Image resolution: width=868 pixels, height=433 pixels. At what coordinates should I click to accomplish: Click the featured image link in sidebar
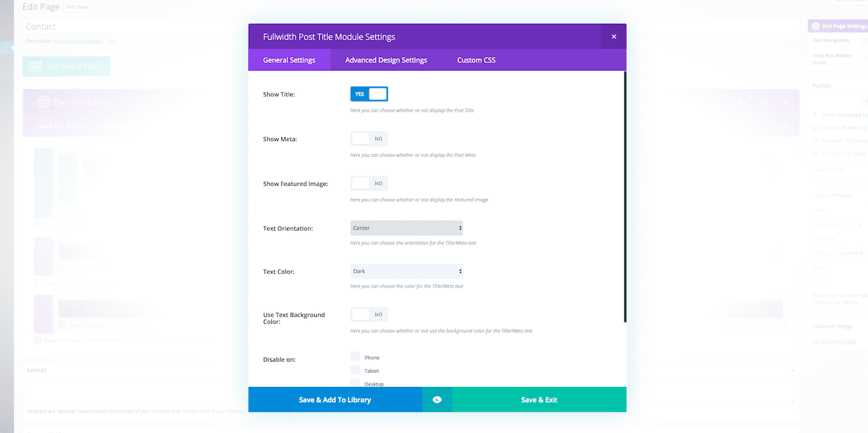tap(833, 341)
